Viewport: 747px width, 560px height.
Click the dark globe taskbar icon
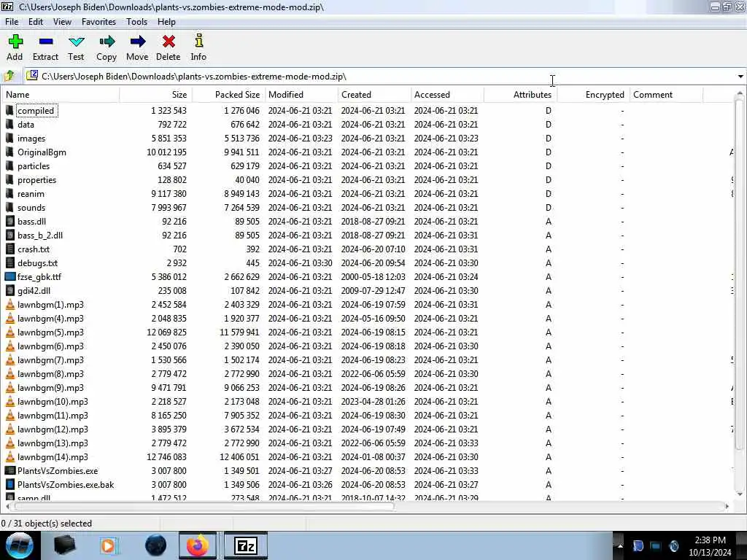(x=156, y=545)
